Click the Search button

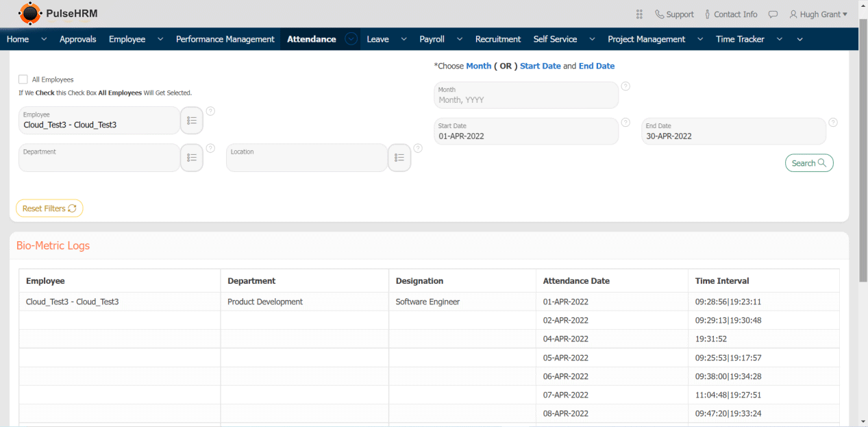click(x=809, y=163)
